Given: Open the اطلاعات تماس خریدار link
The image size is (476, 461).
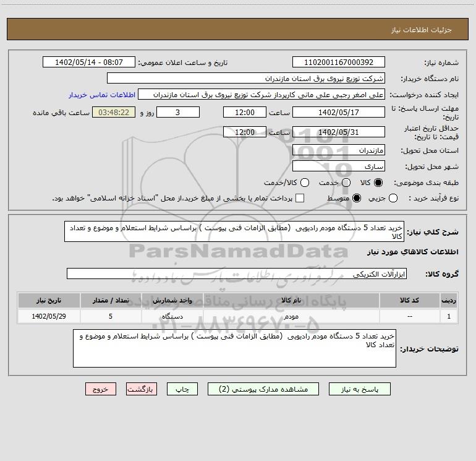Looking at the screenshot, I should click(x=102, y=95).
